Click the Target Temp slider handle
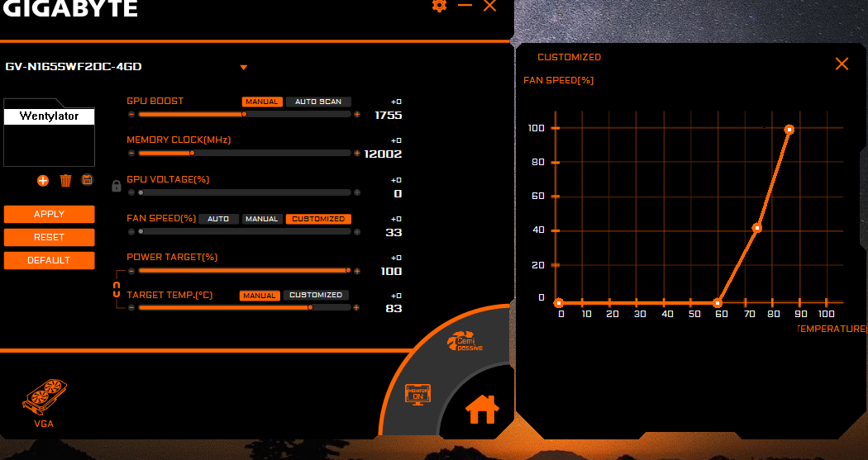Viewport: 868px width, 460px height. click(x=310, y=307)
